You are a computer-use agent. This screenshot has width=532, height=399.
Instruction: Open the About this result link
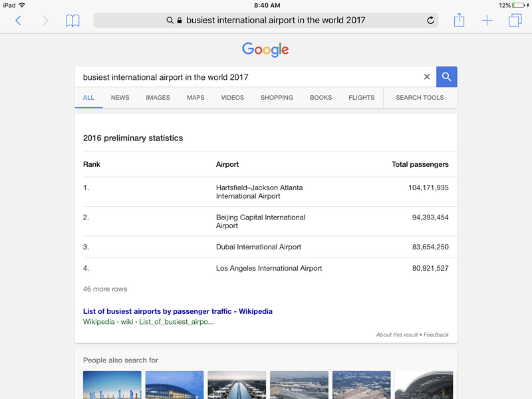click(x=397, y=334)
